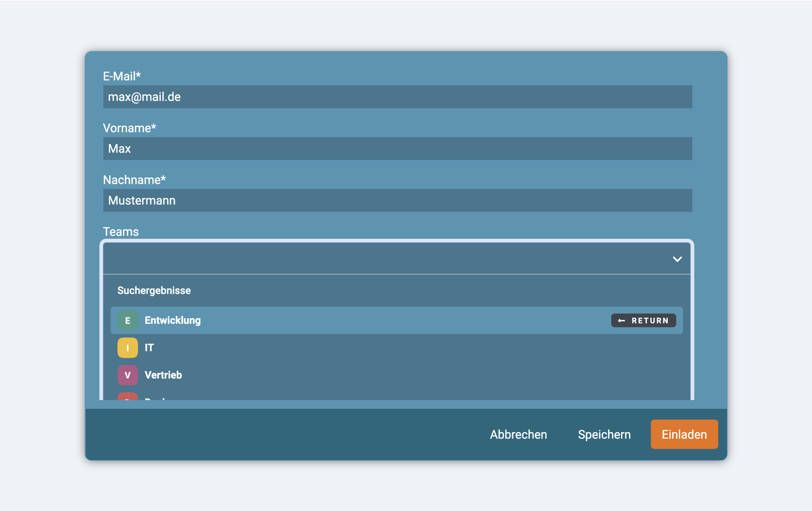Collapse the Teams dropdown chevron

click(x=677, y=259)
